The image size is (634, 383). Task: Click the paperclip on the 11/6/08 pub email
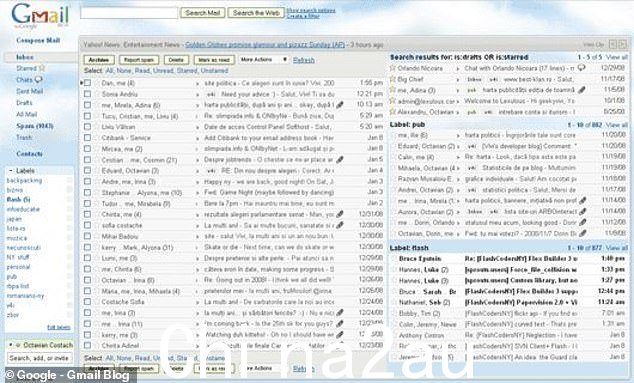point(582,233)
